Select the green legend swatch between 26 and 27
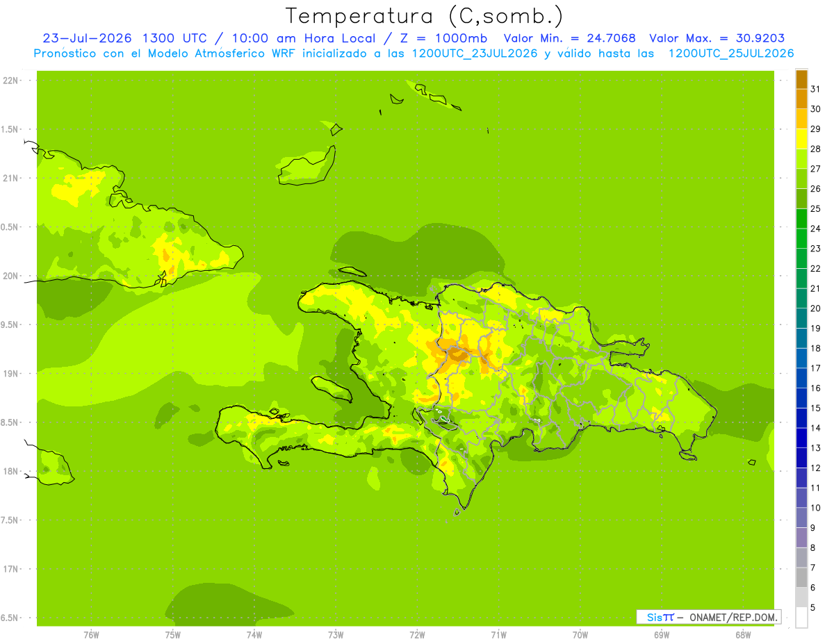This screenshot has height=644, width=834. pos(801,179)
